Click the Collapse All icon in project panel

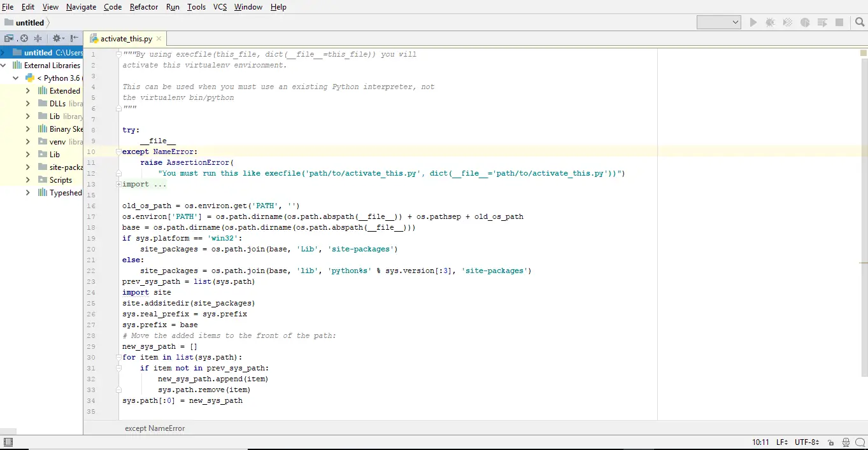[x=38, y=38]
